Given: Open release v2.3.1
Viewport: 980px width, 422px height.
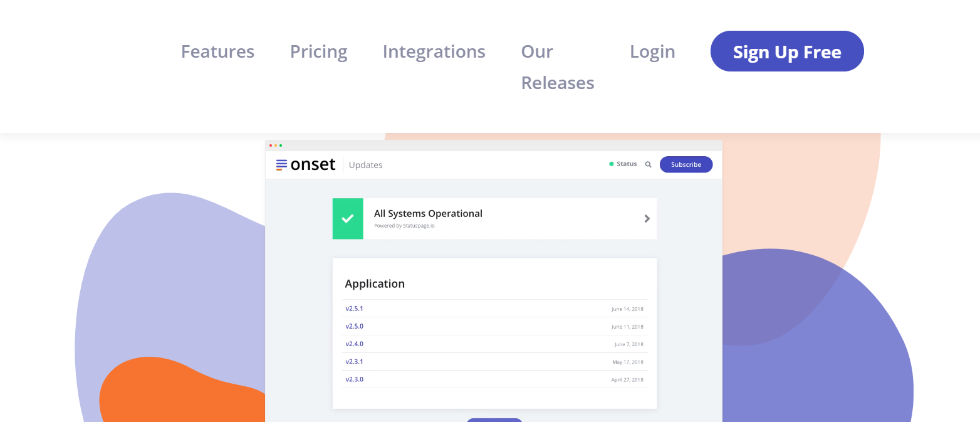Looking at the screenshot, I should [x=354, y=361].
